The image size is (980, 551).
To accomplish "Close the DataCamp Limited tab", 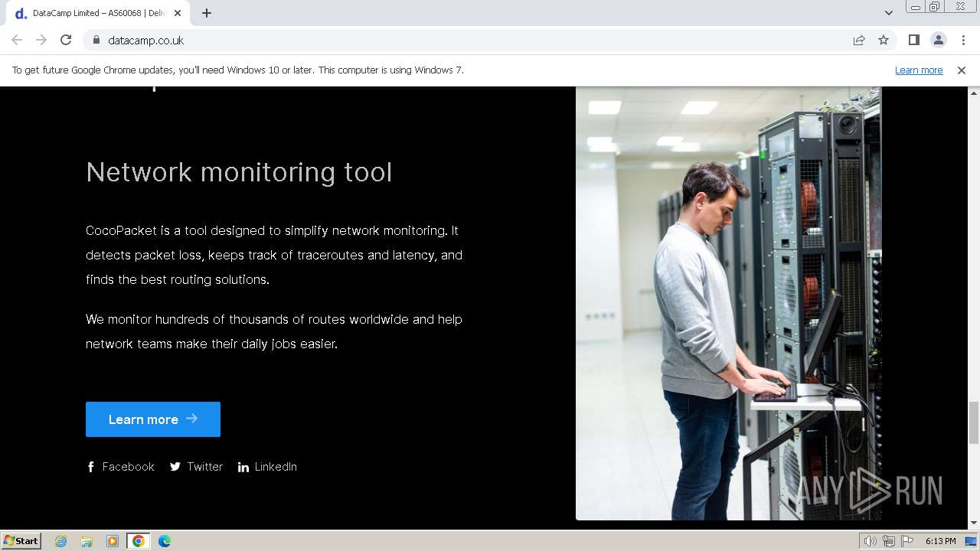I will (178, 13).
